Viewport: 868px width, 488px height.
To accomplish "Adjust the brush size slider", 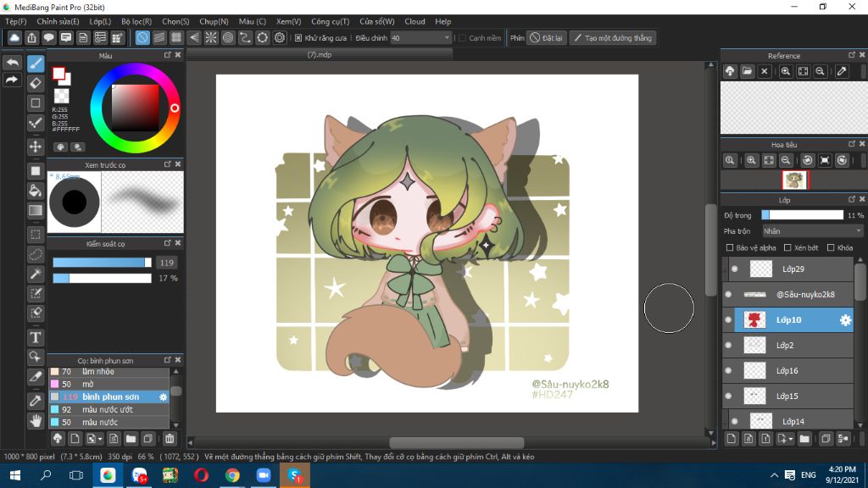I will coord(102,263).
